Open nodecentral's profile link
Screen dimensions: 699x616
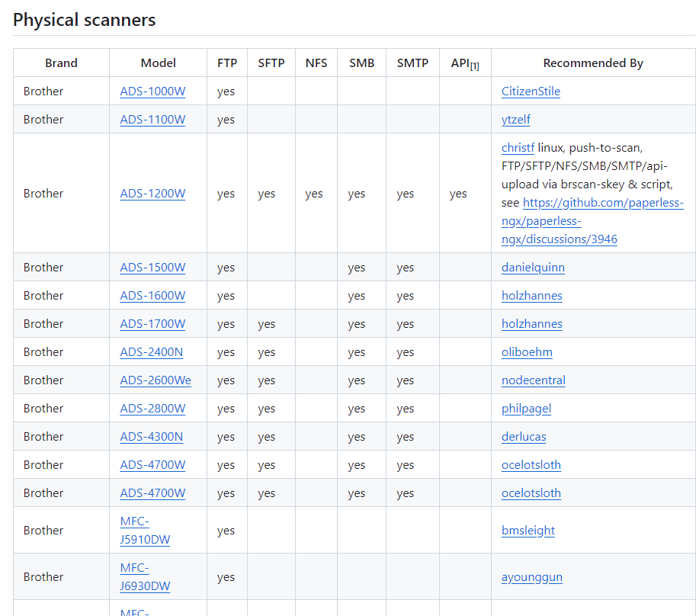coord(533,380)
